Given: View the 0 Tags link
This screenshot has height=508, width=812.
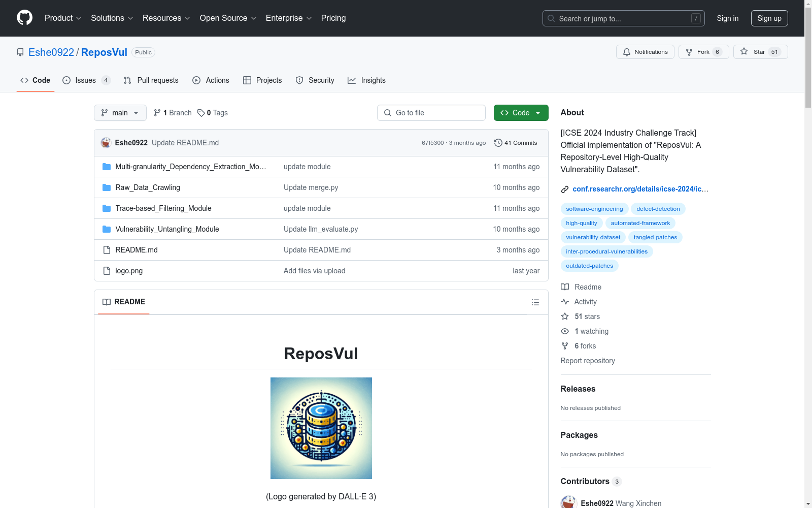Looking at the screenshot, I should click(213, 113).
